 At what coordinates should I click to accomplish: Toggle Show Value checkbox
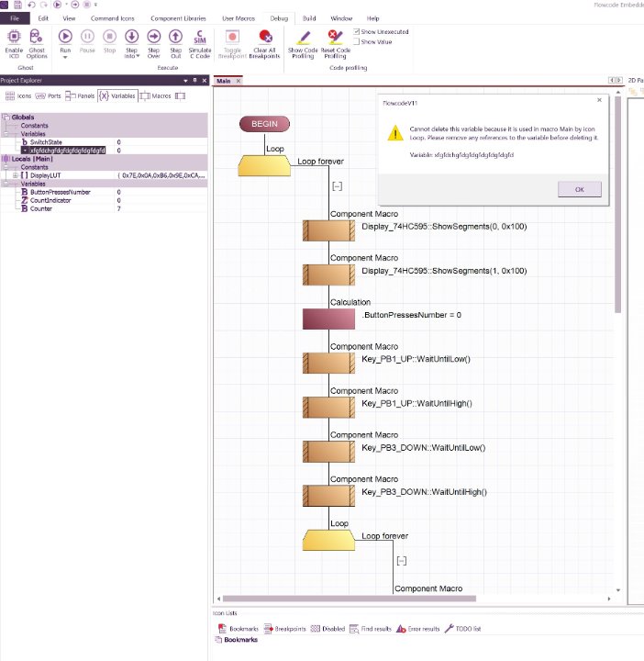pyautogui.click(x=357, y=41)
